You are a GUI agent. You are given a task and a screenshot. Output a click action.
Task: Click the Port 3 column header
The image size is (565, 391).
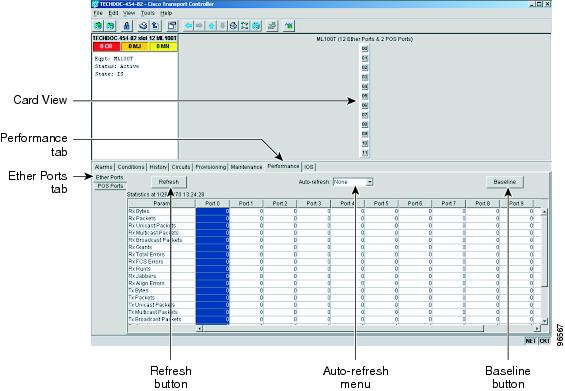[x=314, y=204]
